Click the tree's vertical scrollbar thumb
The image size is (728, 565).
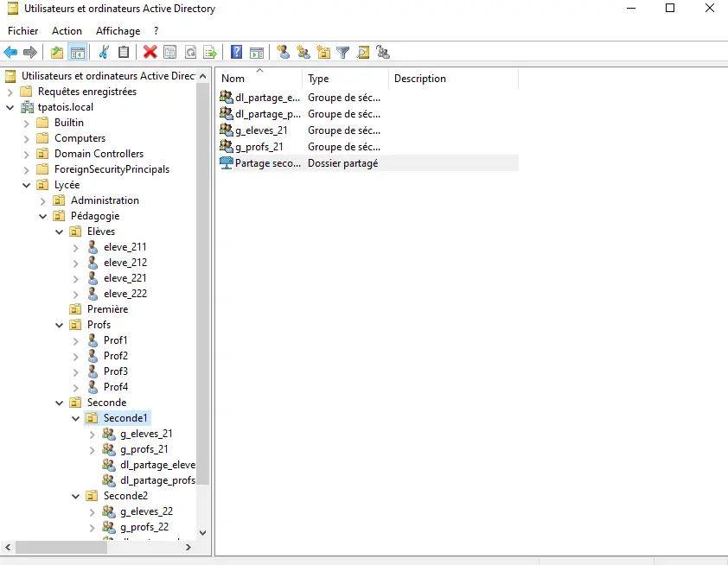click(x=203, y=283)
